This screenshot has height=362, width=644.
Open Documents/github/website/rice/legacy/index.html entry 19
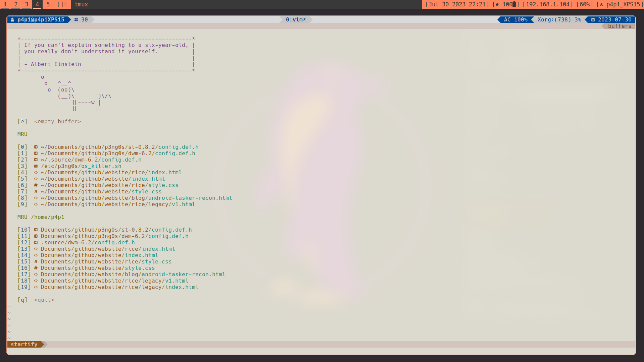119,287
